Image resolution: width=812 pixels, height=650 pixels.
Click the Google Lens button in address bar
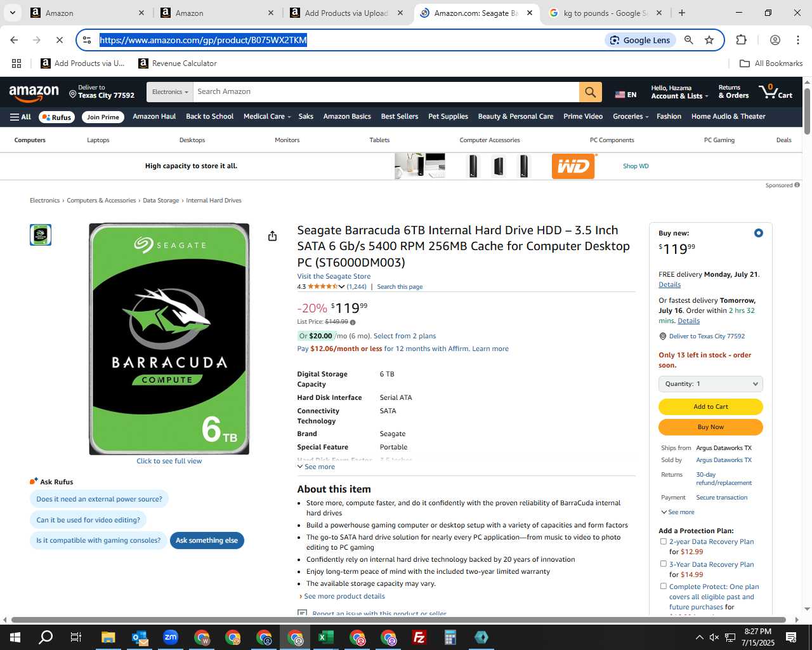pyautogui.click(x=639, y=40)
